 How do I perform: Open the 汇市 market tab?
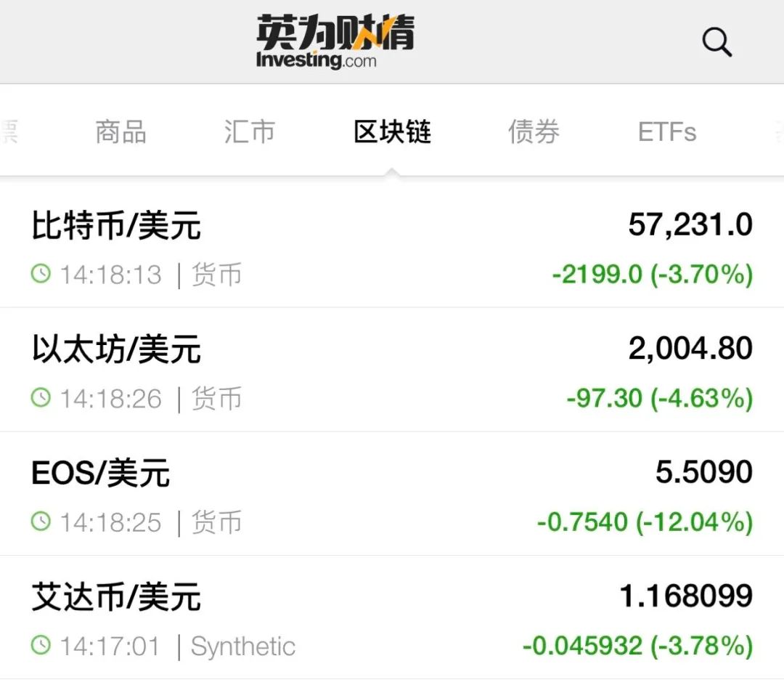250,132
